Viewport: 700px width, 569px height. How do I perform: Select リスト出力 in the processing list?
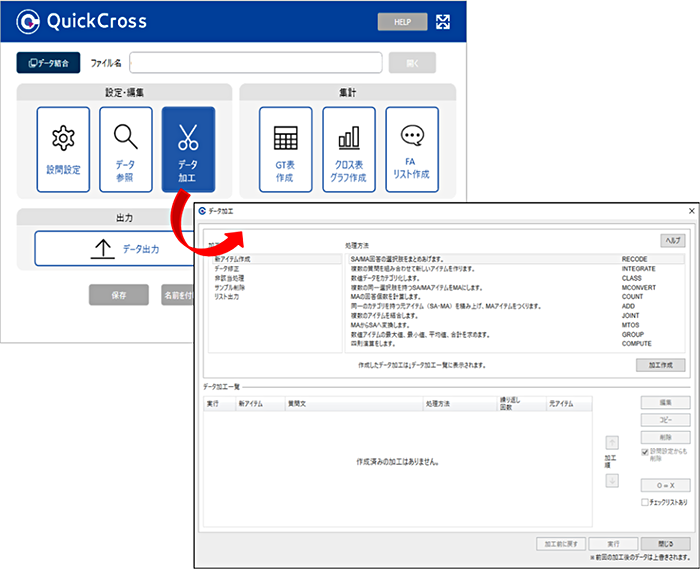(x=275, y=297)
